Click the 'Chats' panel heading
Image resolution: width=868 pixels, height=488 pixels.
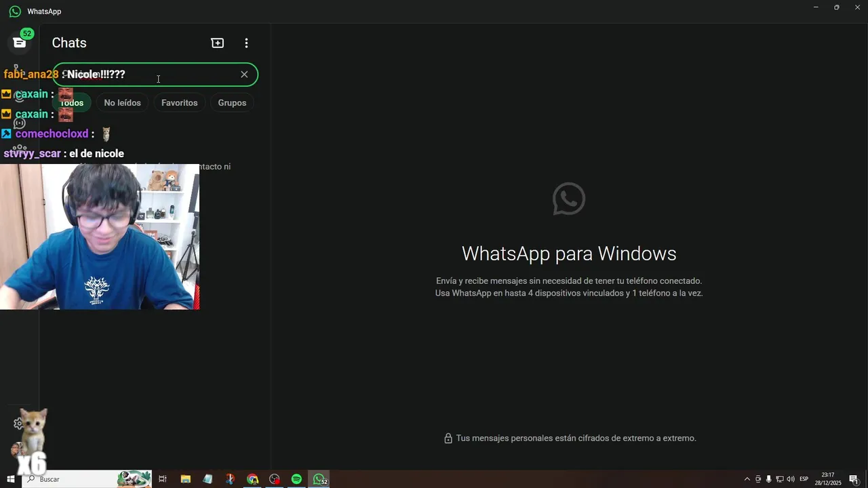(x=69, y=43)
